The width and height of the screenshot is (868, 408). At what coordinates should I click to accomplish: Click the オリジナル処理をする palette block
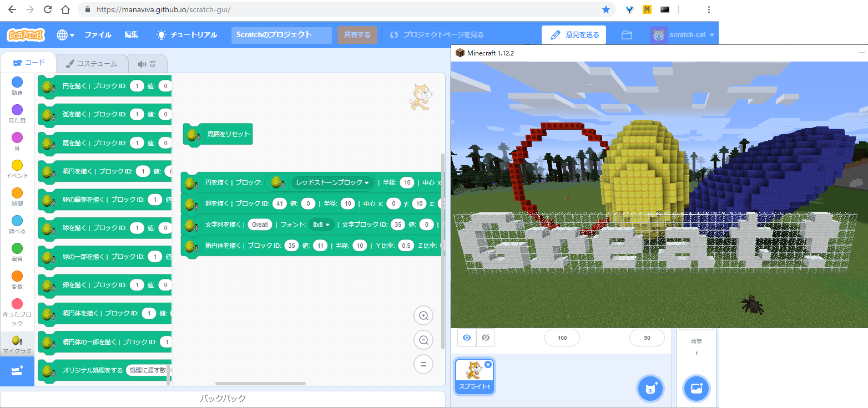pos(104,370)
